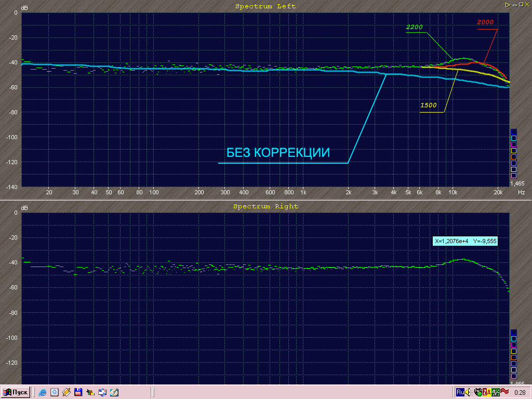Viewport: 532px width, 399px height.
Task: Select yellow swatch in Spectrum Left panel
Action: 514,151
